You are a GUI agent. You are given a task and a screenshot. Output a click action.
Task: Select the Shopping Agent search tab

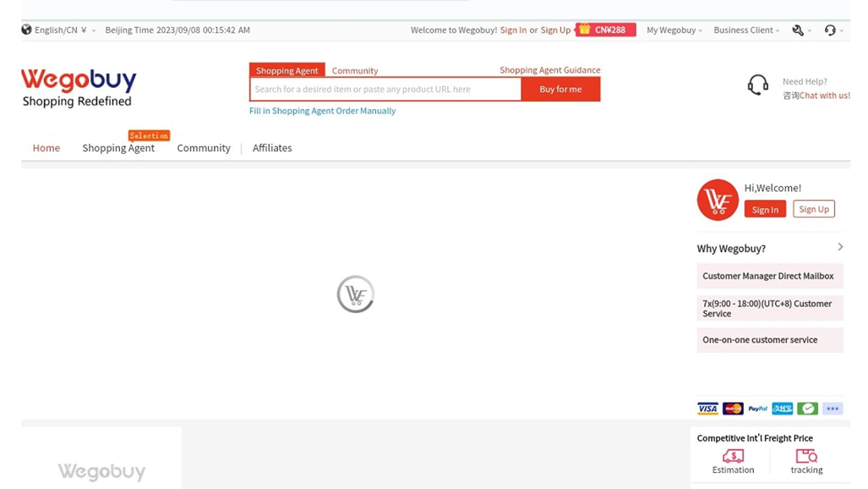(x=287, y=70)
